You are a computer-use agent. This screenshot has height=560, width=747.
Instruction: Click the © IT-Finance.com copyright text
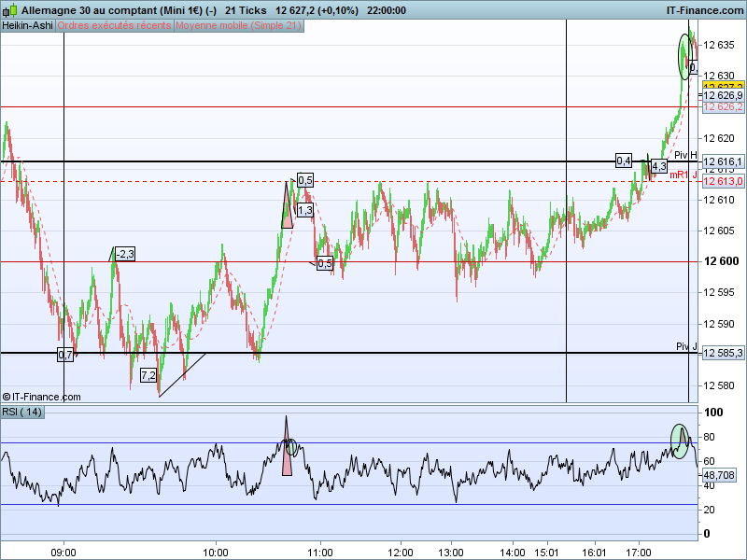click(41, 397)
